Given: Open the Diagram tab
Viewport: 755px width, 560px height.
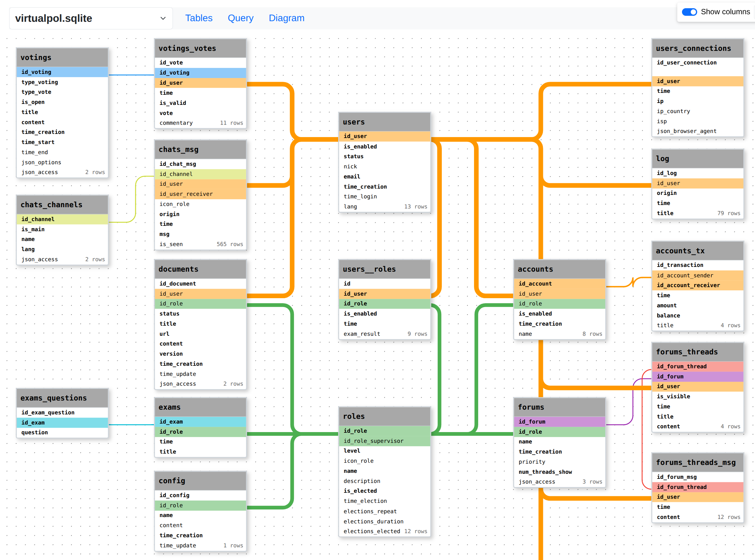Looking at the screenshot, I should click(x=286, y=18).
